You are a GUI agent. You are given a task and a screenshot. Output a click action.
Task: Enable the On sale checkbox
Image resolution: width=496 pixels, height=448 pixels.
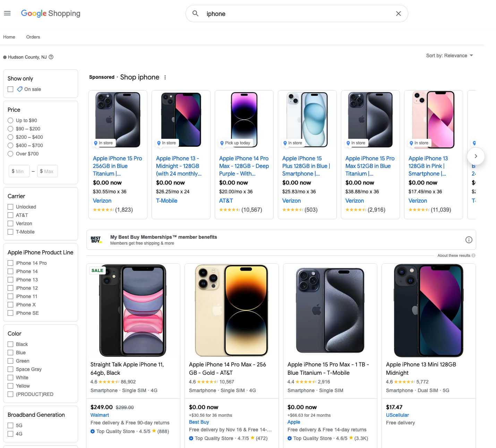tap(10, 89)
